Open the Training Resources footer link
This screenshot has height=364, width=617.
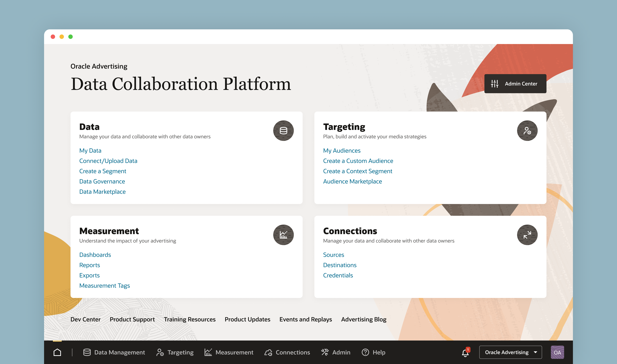190,319
